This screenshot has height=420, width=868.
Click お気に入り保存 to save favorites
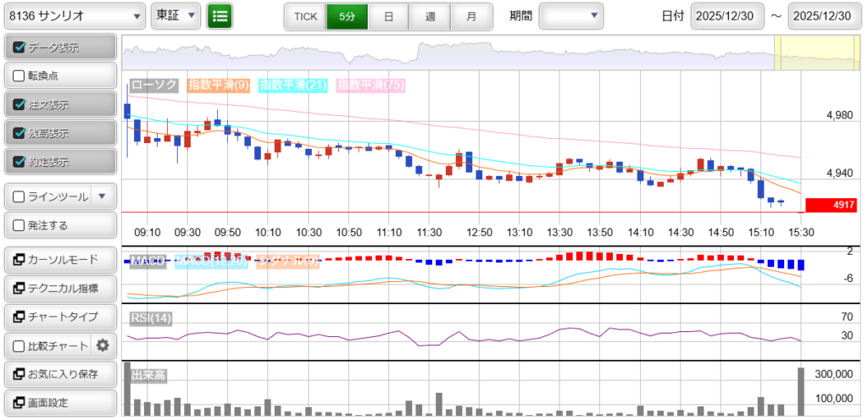pyautogui.click(x=59, y=373)
